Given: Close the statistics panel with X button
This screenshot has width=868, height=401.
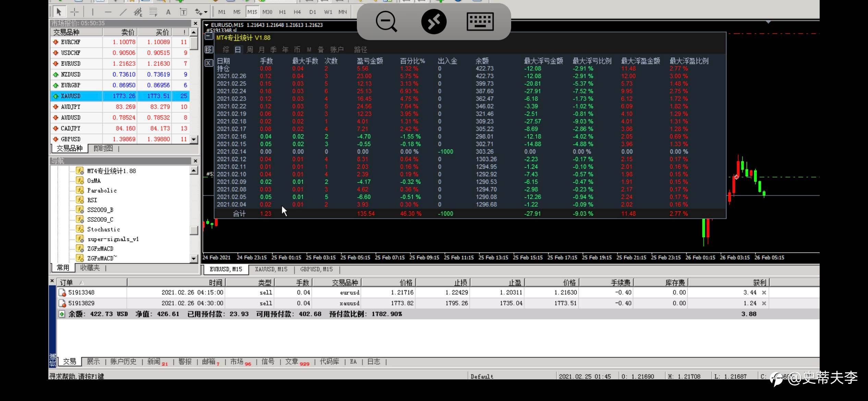Looking at the screenshot, I should [209, 63].
